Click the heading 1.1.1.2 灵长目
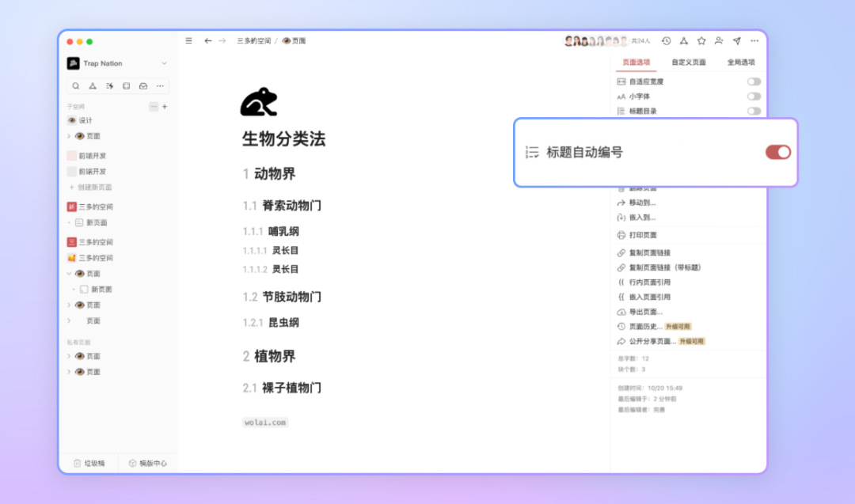Screen dimensions: 855x504 point(271,269)
